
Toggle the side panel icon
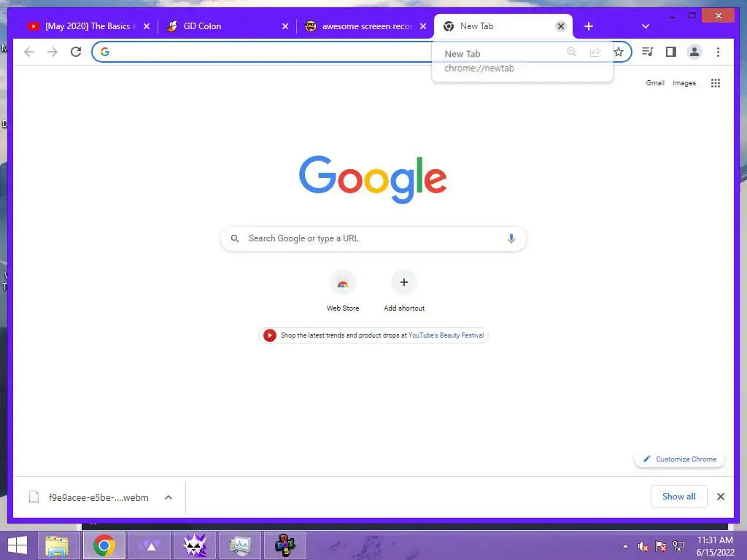tap(671, 52)
